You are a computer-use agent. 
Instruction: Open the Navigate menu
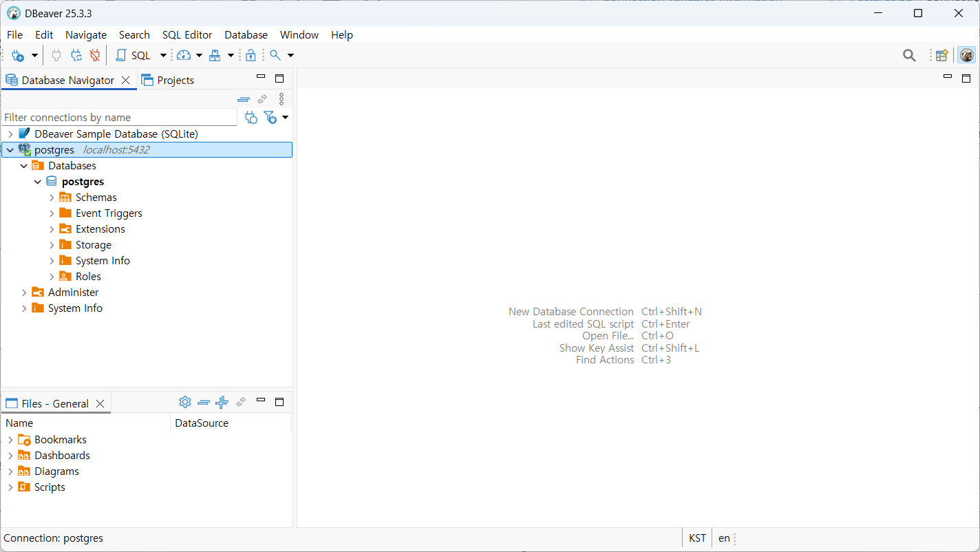[x=86, y=35]
